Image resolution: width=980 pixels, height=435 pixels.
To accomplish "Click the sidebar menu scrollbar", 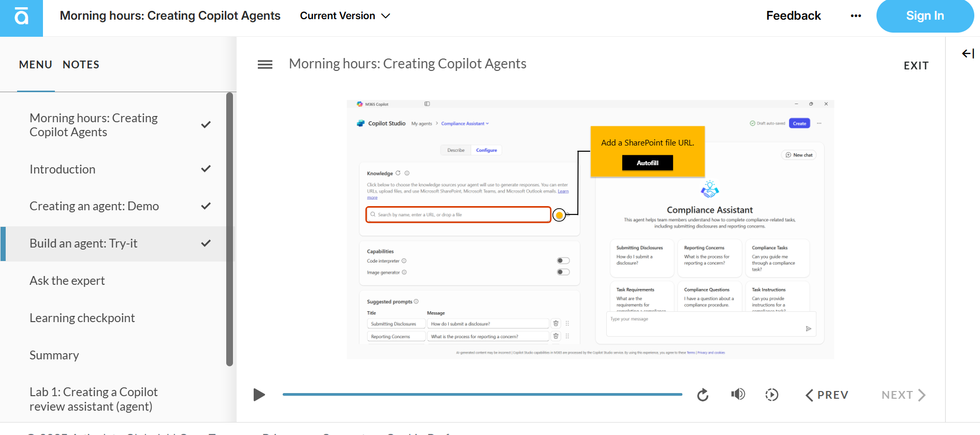I will pos(230,229).
